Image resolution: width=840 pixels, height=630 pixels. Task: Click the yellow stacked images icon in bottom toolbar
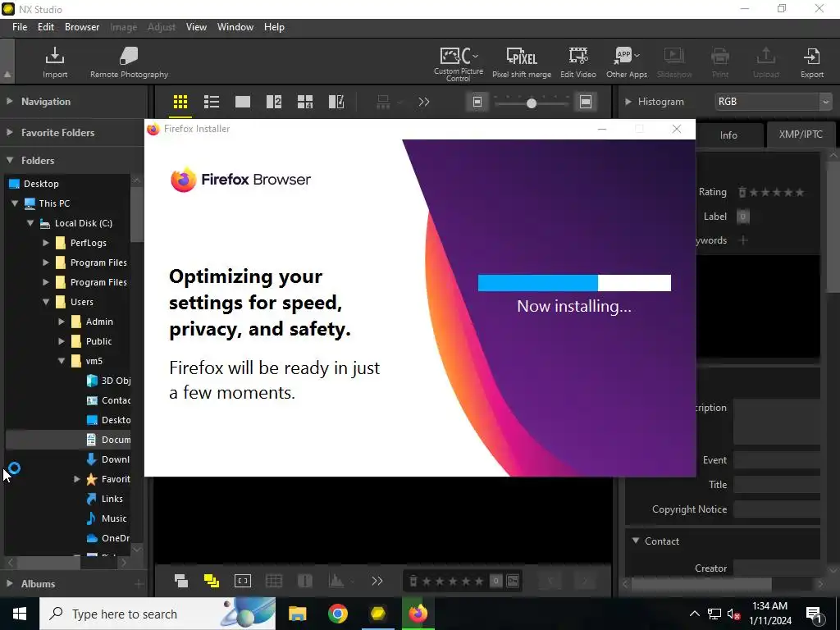coord(212,581)
